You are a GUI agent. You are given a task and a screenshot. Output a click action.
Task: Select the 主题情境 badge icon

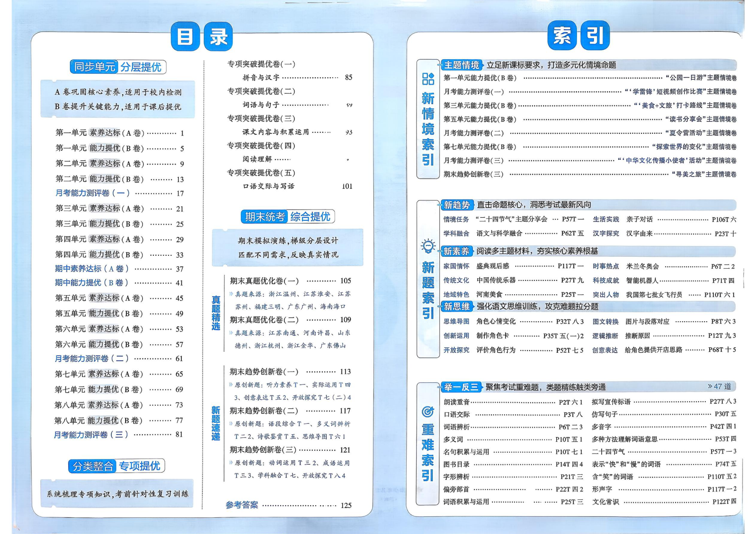(461, 63)
